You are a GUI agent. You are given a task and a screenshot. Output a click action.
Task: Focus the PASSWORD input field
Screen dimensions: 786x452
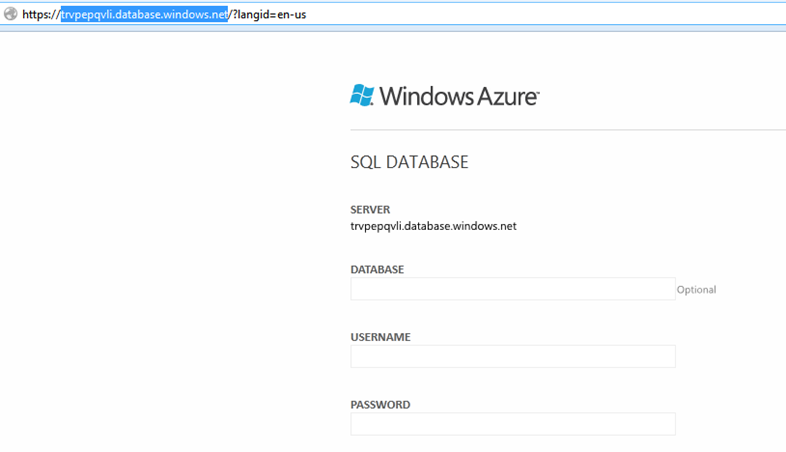[513, 424]
